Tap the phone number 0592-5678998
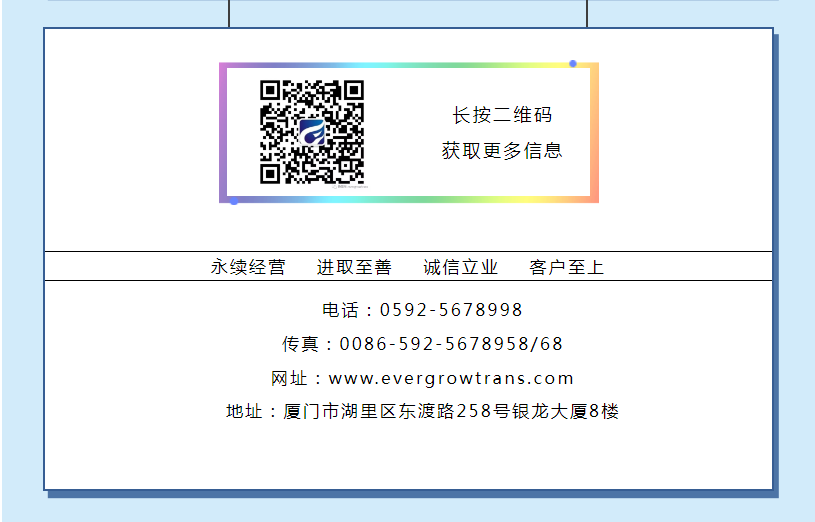 (451, 310)
